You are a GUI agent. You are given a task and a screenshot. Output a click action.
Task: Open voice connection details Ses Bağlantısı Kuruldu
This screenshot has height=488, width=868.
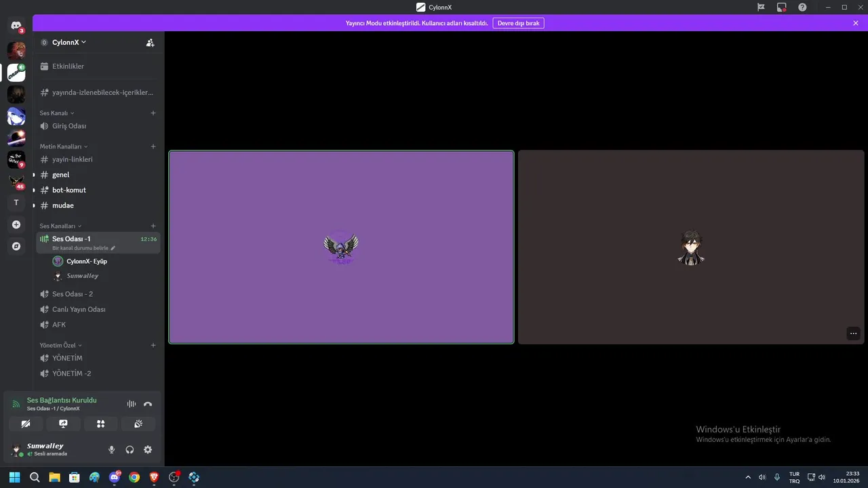coord(61,400)
